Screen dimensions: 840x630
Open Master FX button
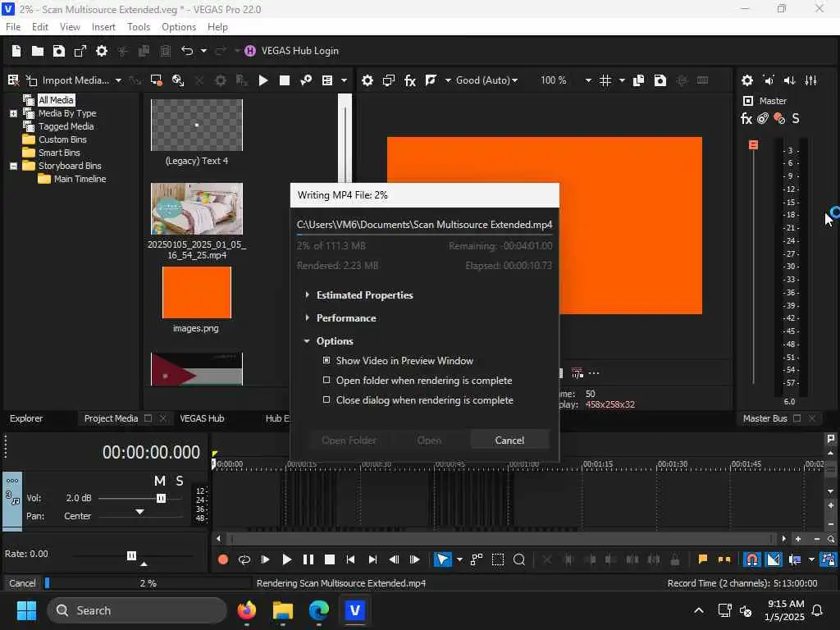click(x=746, y=118)
